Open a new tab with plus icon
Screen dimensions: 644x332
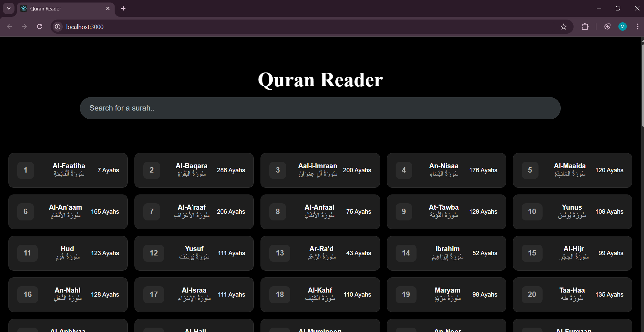(x=123, y=8)
